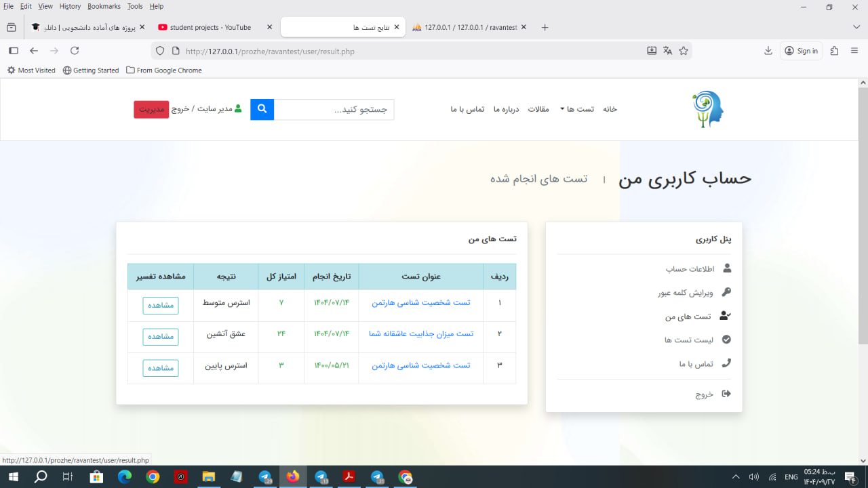Open the History menu
Image resolution: width=868 pixels, height=488 pixels.
70,6
